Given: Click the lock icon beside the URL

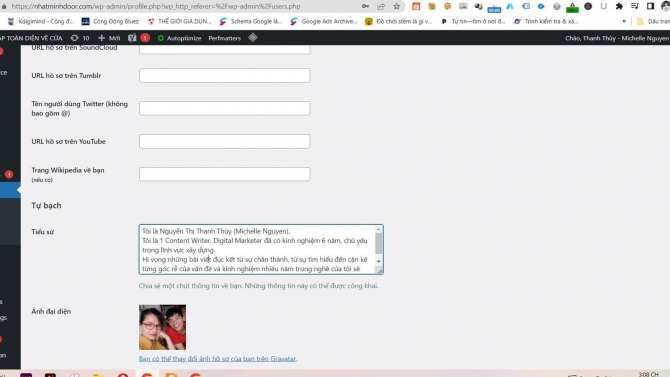Looking at the screenshot, I should 4,6.
